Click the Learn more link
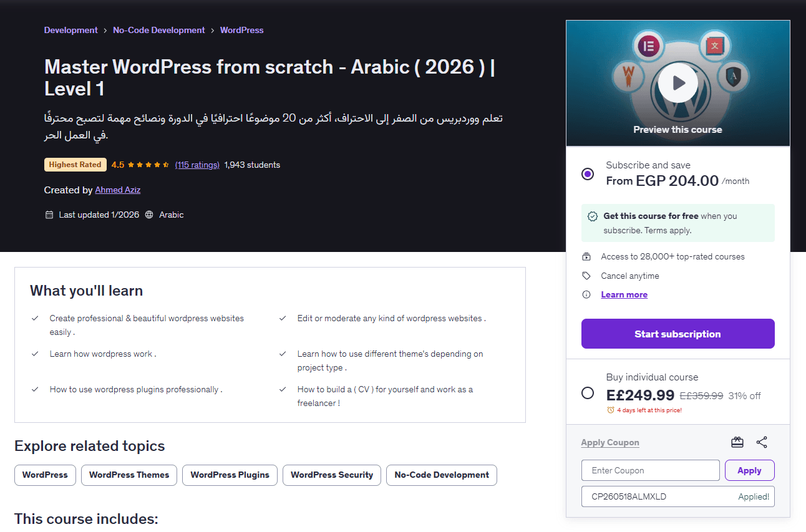806x532 pixels. pos(624,294)
